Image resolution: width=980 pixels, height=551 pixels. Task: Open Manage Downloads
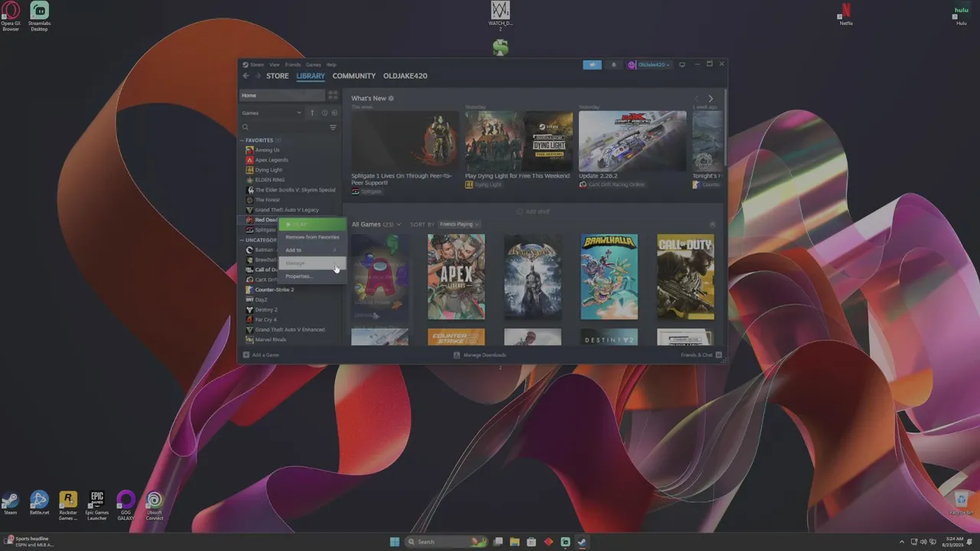[480, 355]
